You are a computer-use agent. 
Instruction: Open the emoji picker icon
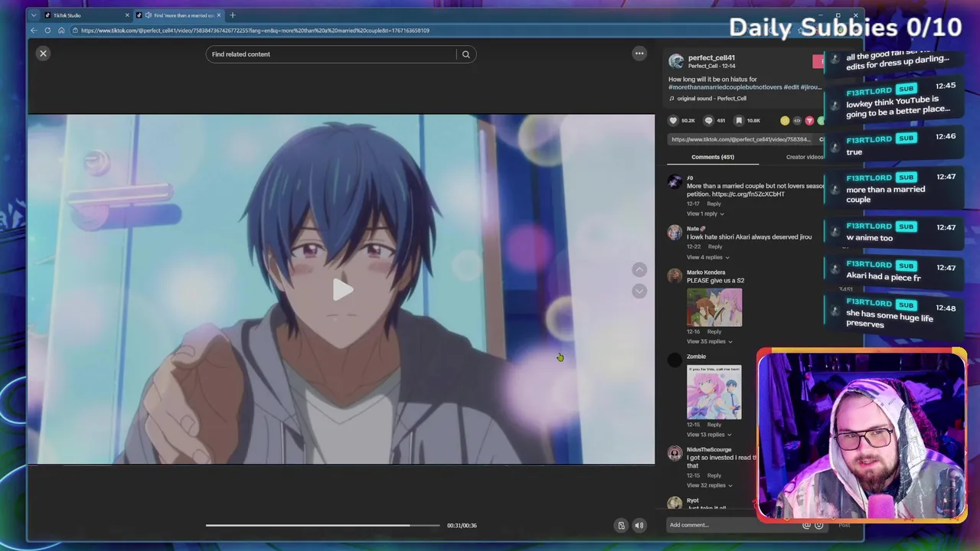tap(819, 525)
